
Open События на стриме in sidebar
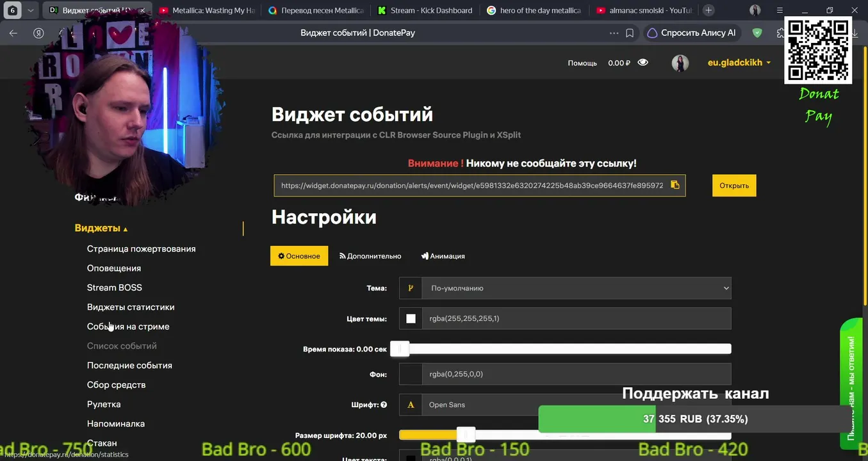(x=128, y=327)
